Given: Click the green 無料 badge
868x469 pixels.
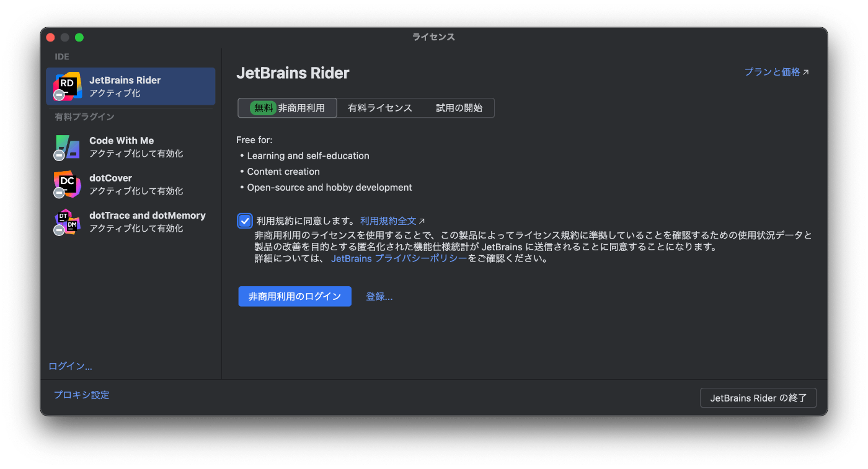Looking at the screenshot, I should click(263, 108).
